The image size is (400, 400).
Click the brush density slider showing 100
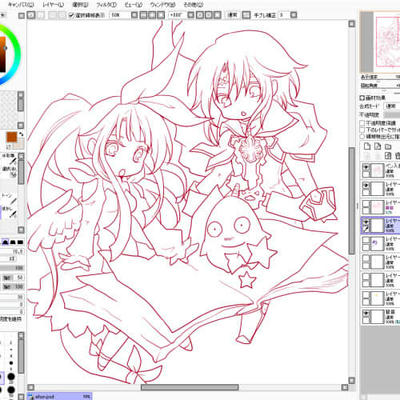coord(12,268)
